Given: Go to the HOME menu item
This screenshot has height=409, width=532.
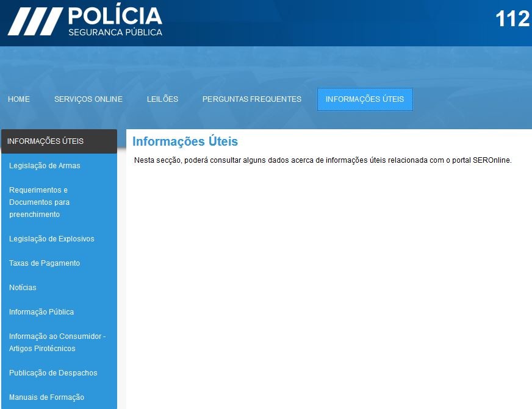Looking at the screenshot, I should (19, 99).
